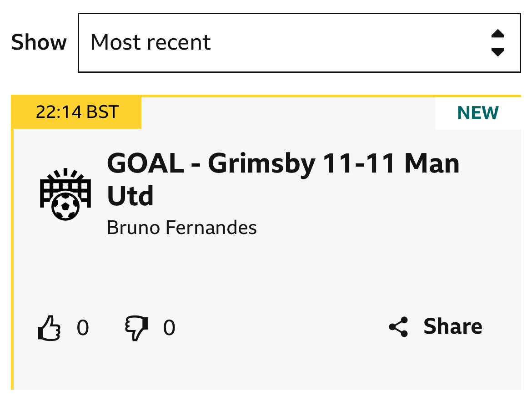Click the down arrow in the sort selector
Screen dimensions: 532x412
tap(498, 52)
